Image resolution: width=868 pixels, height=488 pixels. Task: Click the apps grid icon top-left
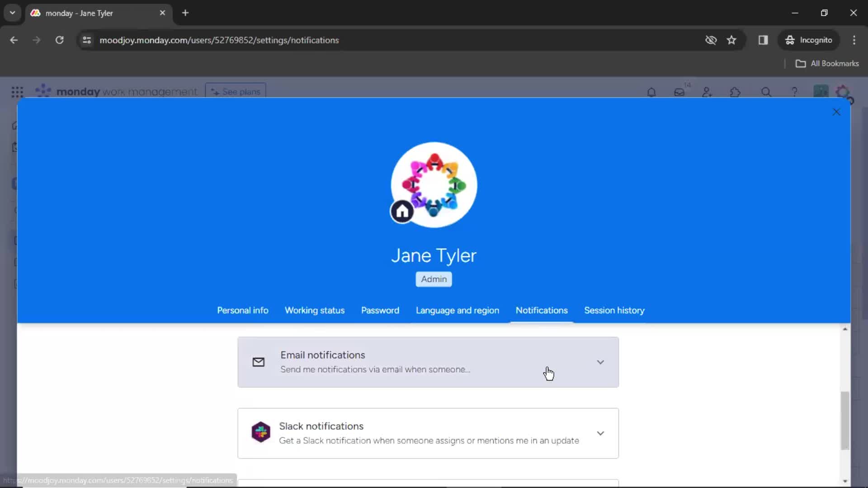[16, 92]
